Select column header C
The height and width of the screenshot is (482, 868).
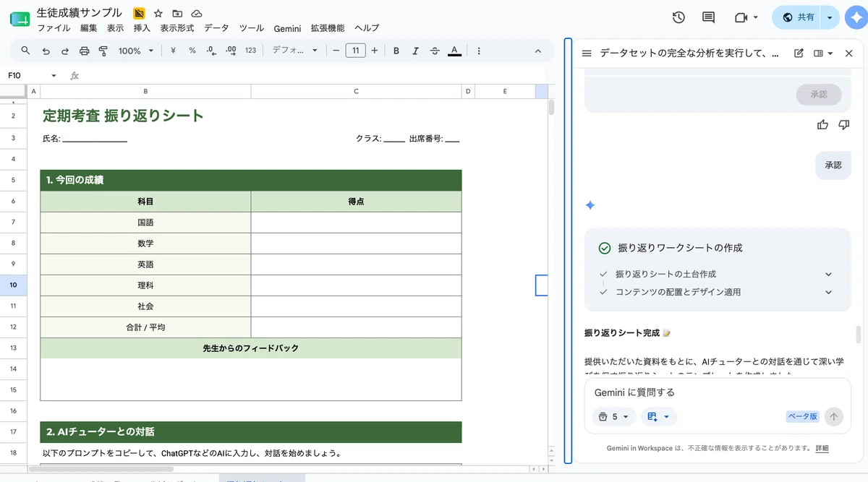(x=356, y=91)
